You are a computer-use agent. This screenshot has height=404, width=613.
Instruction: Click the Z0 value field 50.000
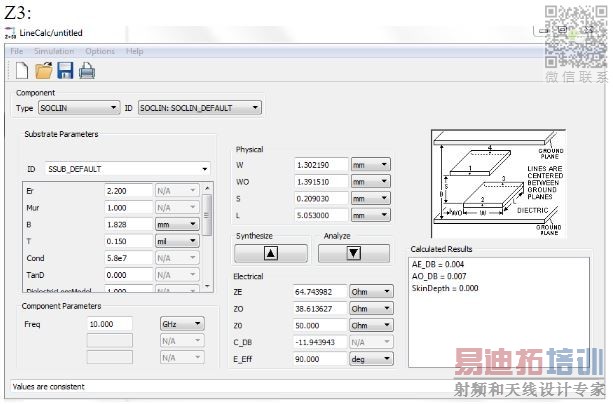320,325
